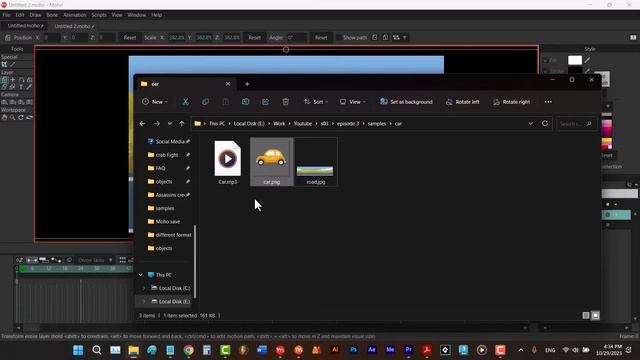Select the Car.mp3 file
640x360 pixels.
pos(227,162)
